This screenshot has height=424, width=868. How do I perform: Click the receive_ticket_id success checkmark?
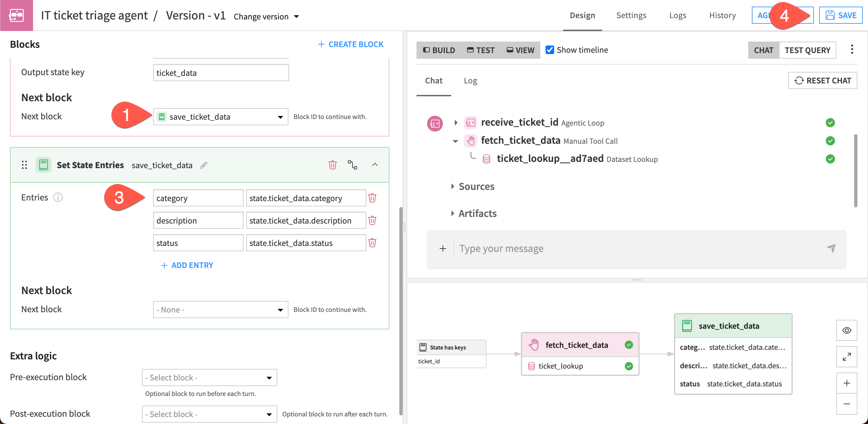[830, 123]
